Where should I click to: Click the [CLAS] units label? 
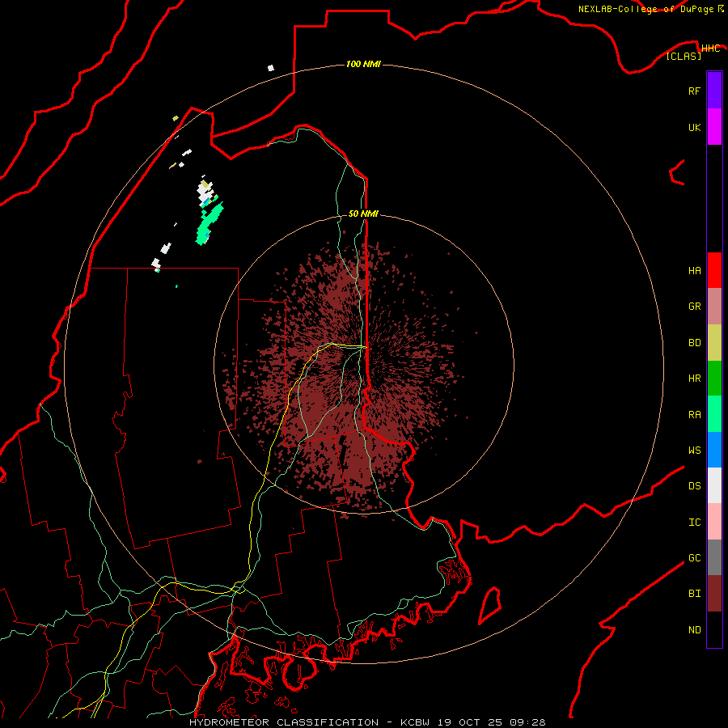684,56
